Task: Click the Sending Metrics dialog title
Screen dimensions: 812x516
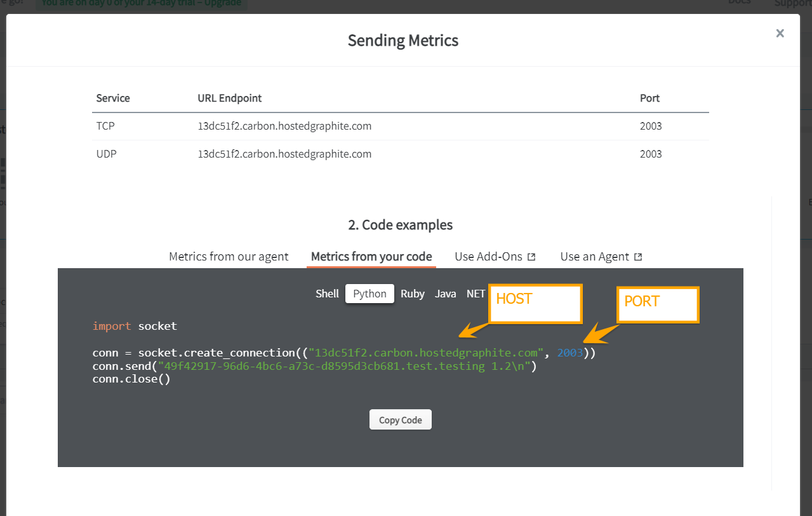Action: pyautogui.click(x=403, y=40)
